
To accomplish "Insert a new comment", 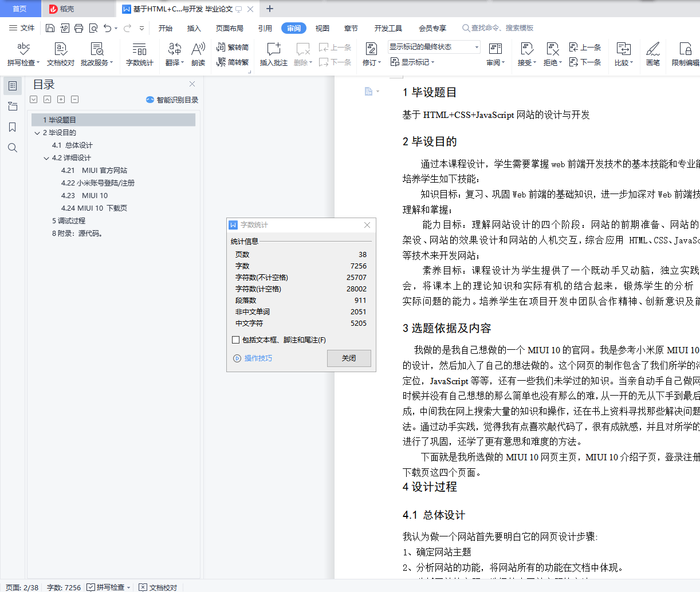I will tap(274, 54).
